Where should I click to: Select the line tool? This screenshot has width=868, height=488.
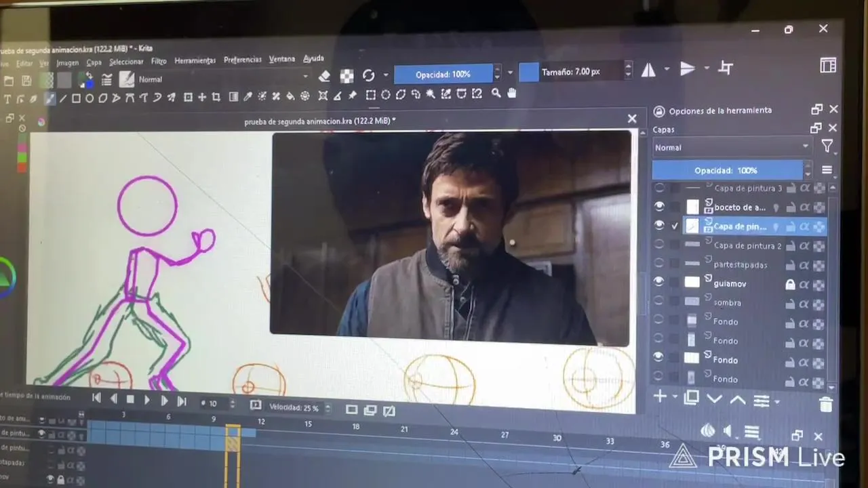pyautogui.click(x=63, y=98)
